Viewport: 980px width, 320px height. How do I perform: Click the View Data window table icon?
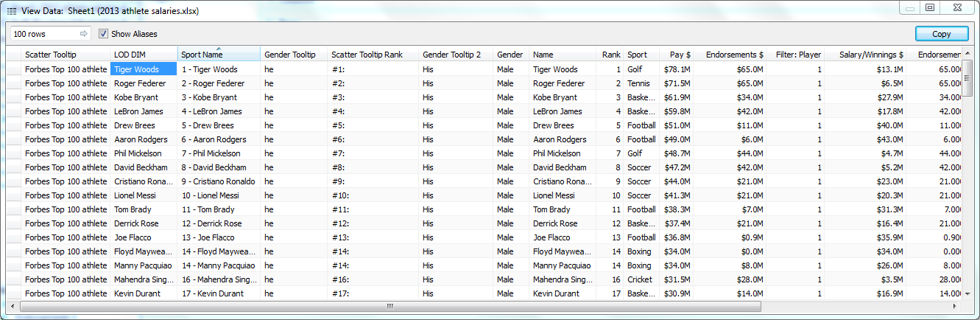(11, 11)
